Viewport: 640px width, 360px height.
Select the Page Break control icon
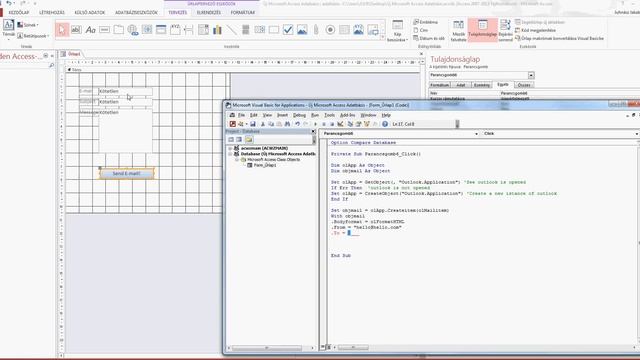pos(189,30)
